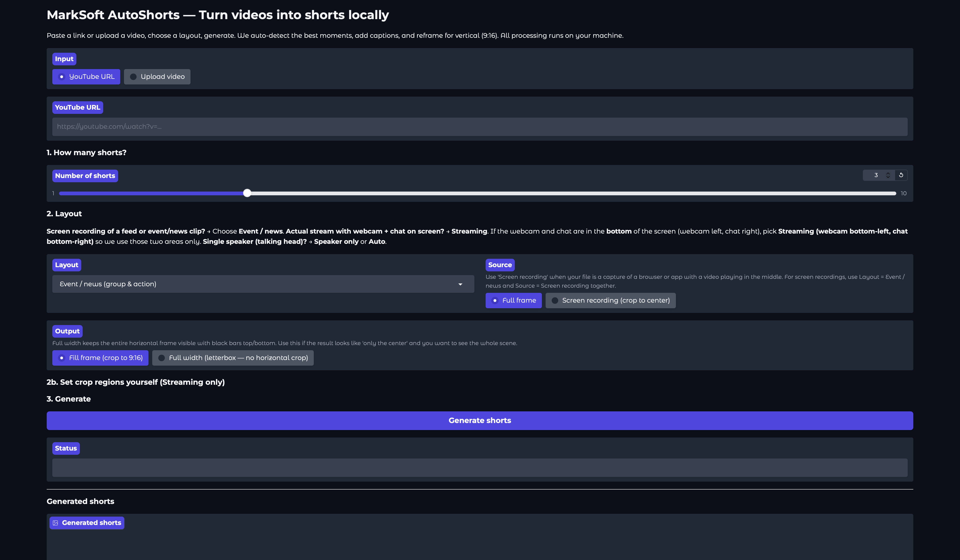Click the Layout dropdown caret arrow
This screenshot has width=960, height=560.
(460, 284)
